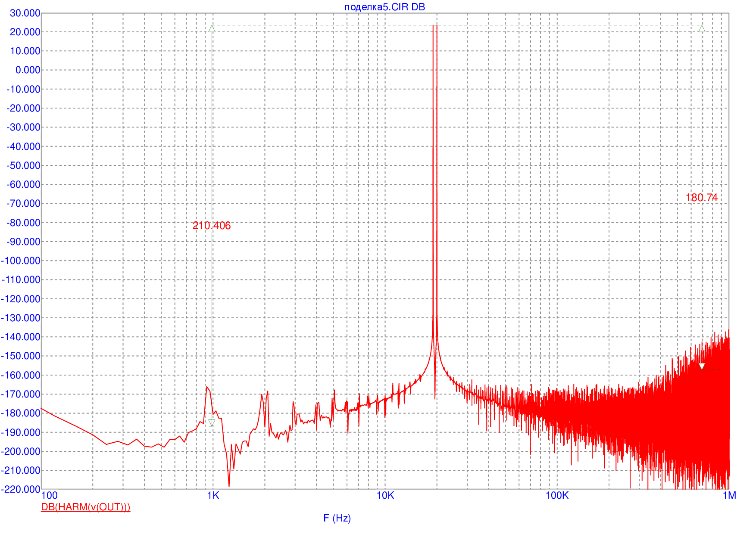This screenshot has width=756, height=534.
Task: Select the upper left cursor triangle marker
Action: tap(212, 29)
